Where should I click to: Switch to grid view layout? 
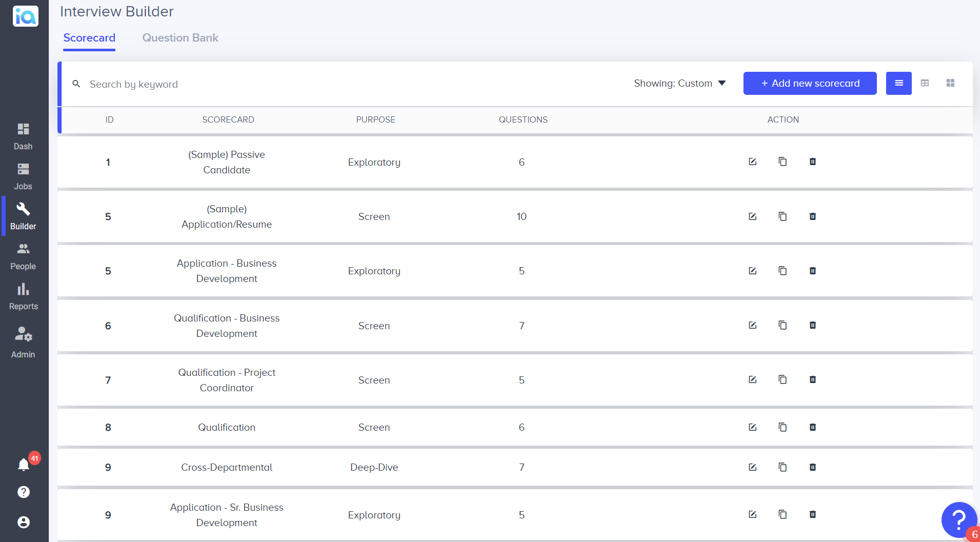coord(950,83)
